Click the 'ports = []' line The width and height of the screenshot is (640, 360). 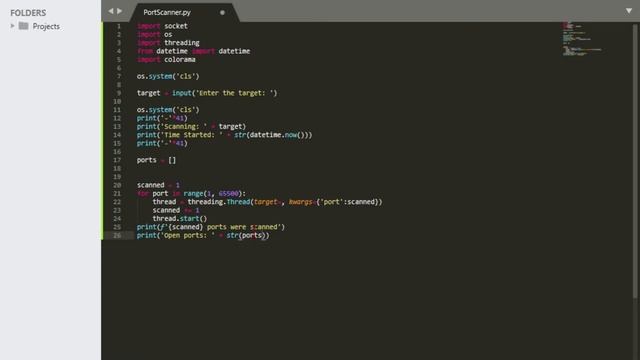pyautogui.click(x=156, y=160)
